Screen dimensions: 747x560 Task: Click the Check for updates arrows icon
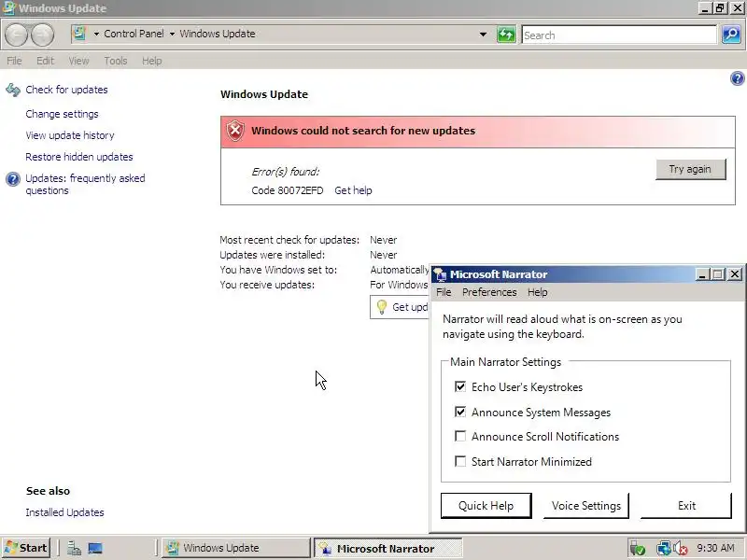(13, 90)
